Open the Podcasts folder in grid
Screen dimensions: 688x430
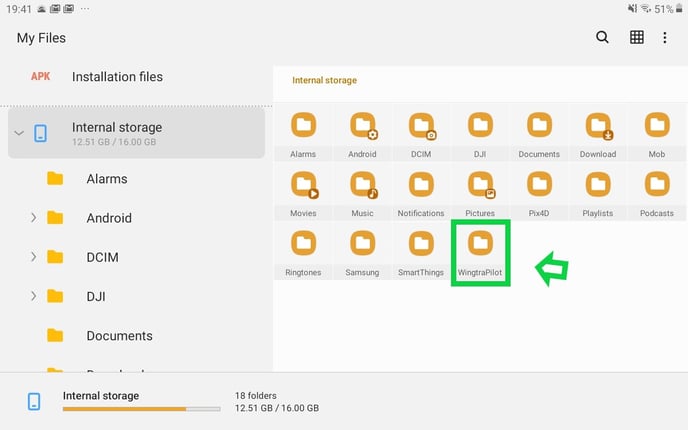tap(657, 185)
